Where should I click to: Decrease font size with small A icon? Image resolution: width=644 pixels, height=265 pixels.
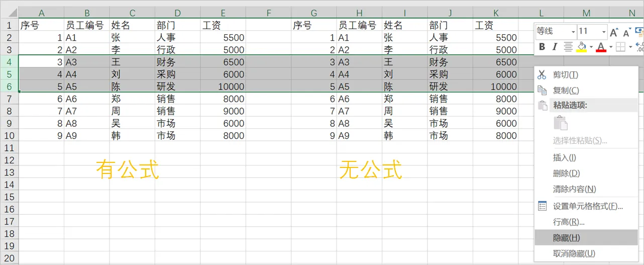pyautogui.click(x=626, y=32)
